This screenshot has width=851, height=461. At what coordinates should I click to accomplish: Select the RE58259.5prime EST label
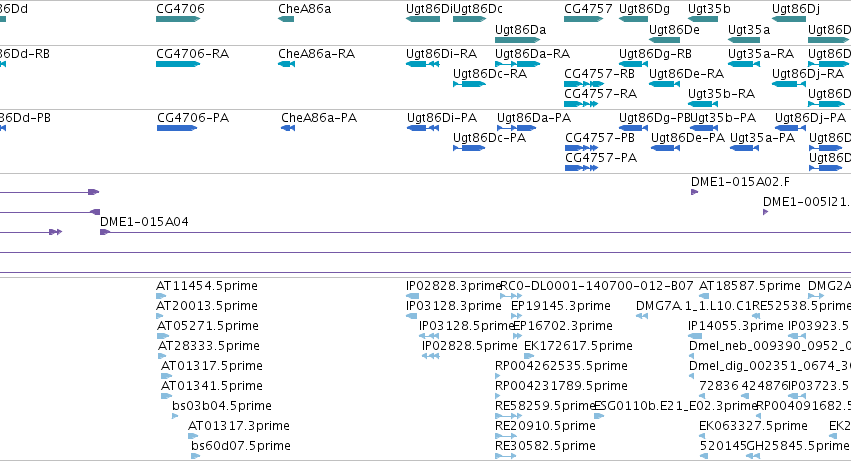[545, 406]
